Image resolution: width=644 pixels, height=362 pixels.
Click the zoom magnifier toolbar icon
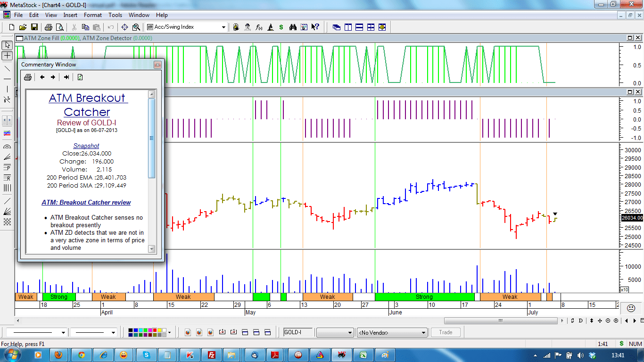point(136,27)
